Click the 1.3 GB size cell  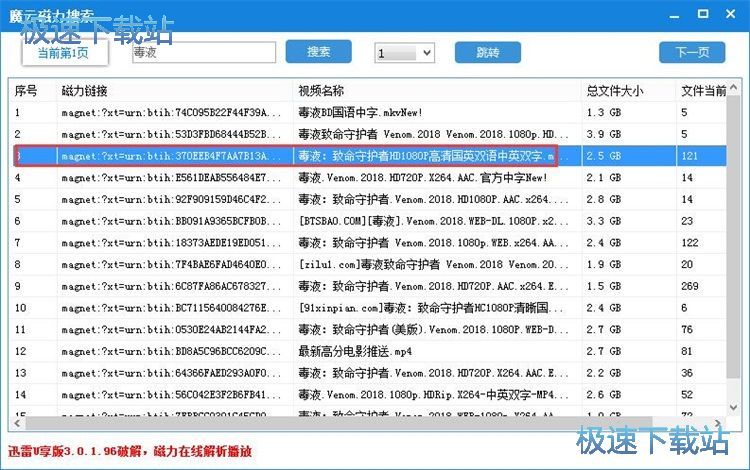(x=604, y=113)
